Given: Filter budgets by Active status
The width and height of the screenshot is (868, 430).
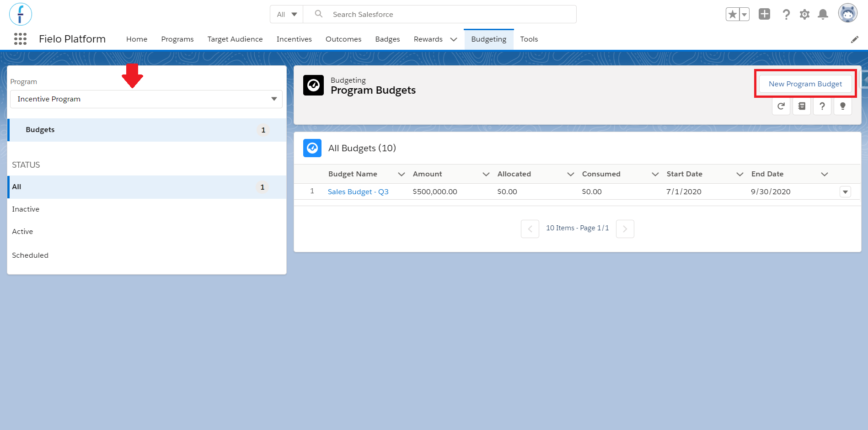Looking at the screenshot, I should pos(22,232).
